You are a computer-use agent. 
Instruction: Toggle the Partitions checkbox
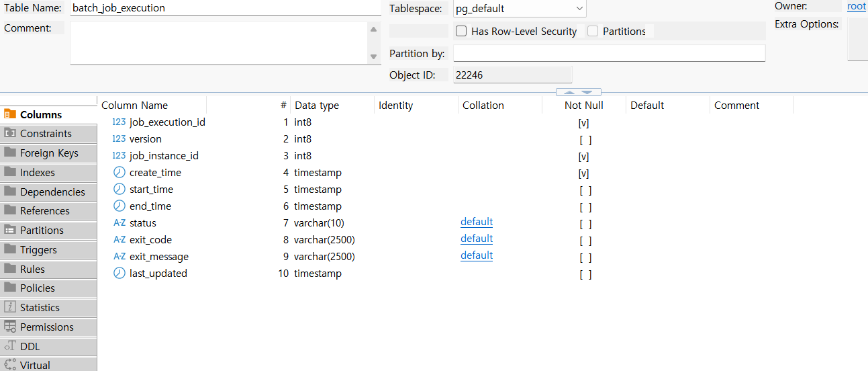(x=593, y=31)
